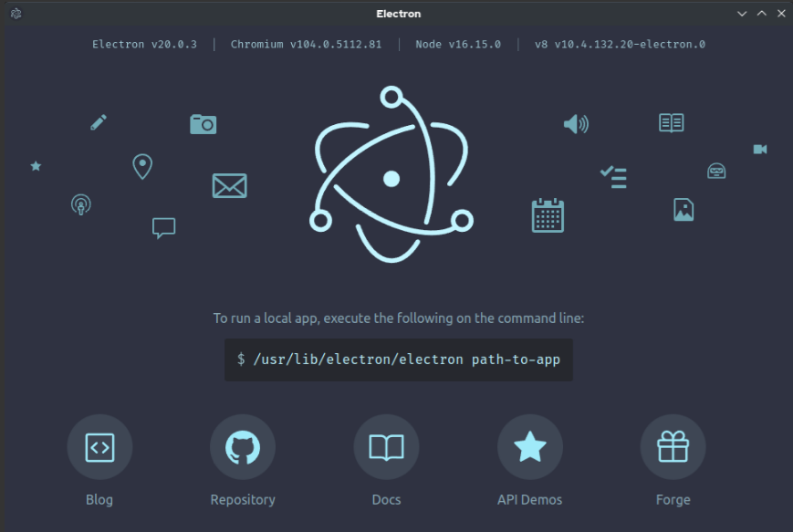Image resolution: width=793 pixels, height=532 pixels.
Task: Click the speech bubble chat icon
Action: pyautogui.click(x=164, y=228)
